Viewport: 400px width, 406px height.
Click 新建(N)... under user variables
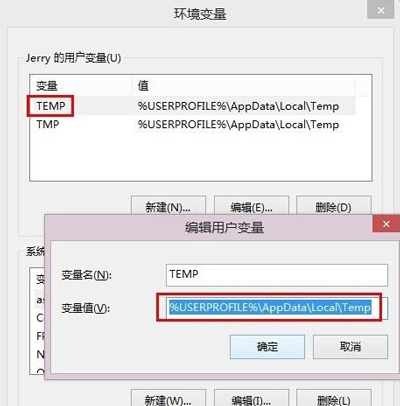pos(168,207)
